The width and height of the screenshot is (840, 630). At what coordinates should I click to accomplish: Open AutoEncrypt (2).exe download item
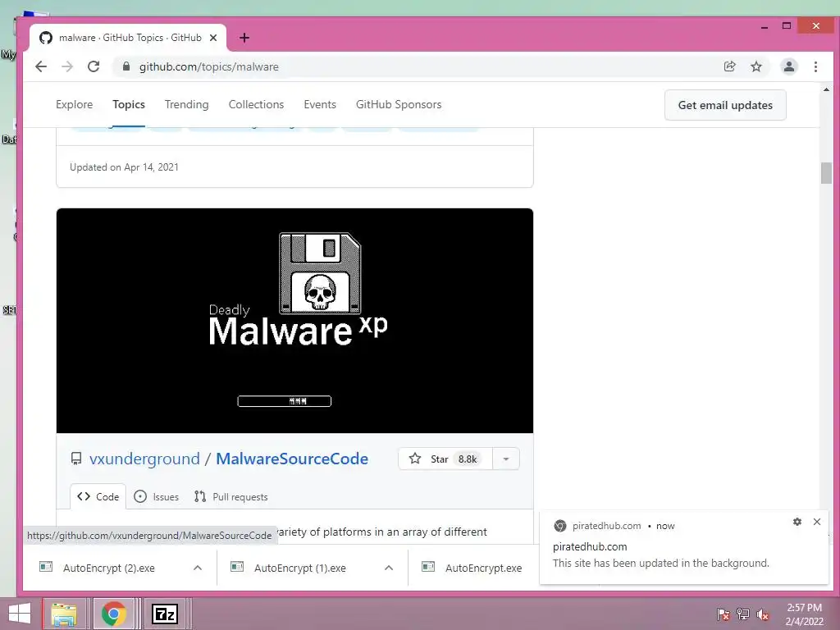[109, 568]
